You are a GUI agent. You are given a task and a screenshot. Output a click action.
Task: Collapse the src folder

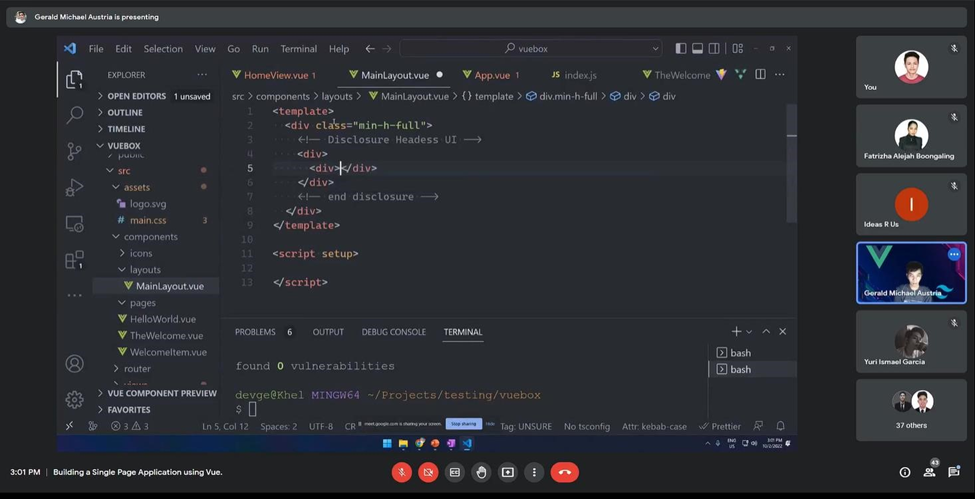157,170
